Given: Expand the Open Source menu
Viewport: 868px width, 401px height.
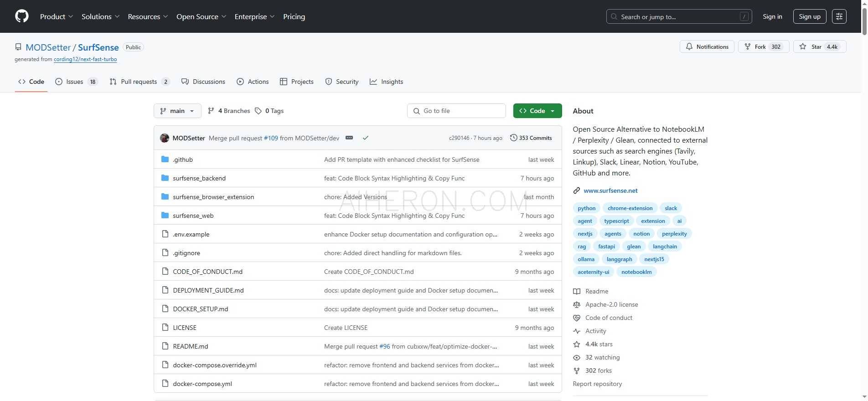Looking at the screenshot, I should [201, 16].
